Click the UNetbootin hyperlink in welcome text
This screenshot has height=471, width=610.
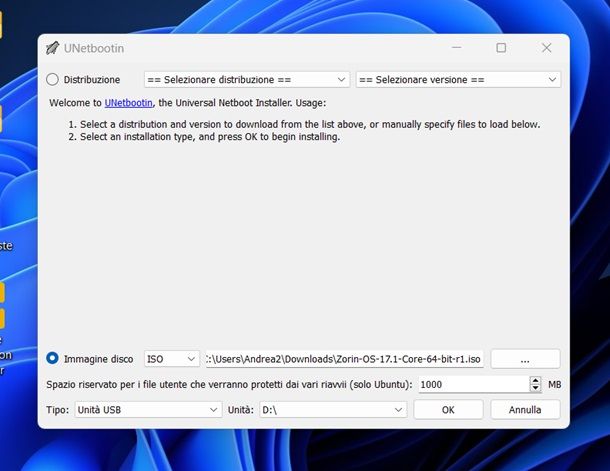pyautogui.click(x=128, y=103)
